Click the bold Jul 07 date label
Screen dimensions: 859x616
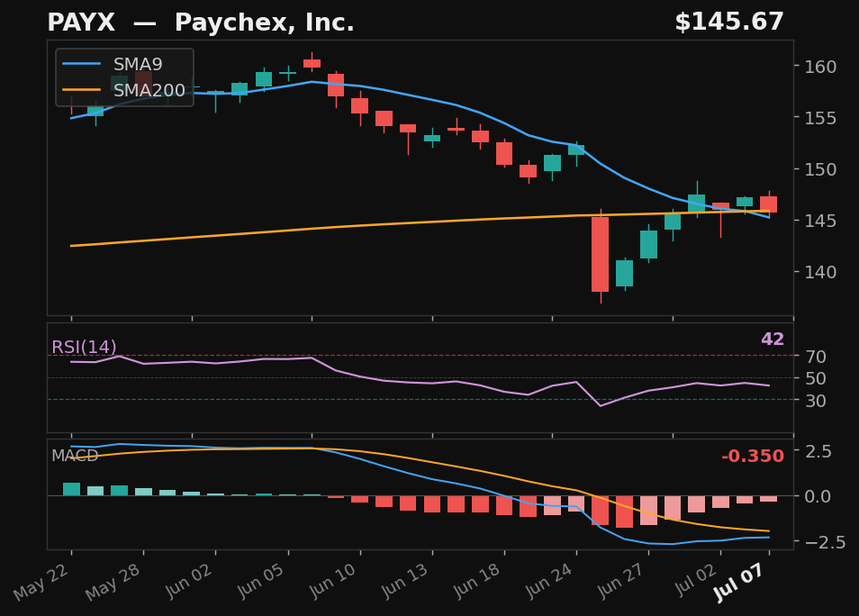(738, 583)
